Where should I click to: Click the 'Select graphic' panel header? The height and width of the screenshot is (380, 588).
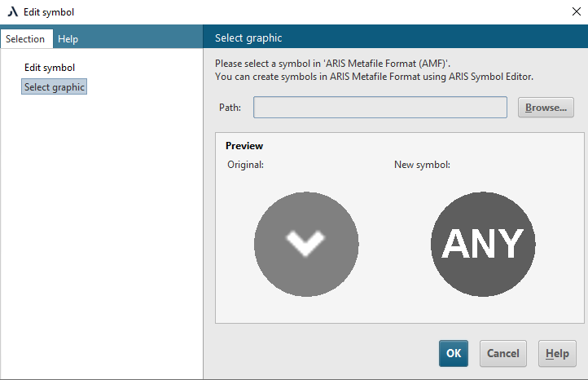click(248, 38)
